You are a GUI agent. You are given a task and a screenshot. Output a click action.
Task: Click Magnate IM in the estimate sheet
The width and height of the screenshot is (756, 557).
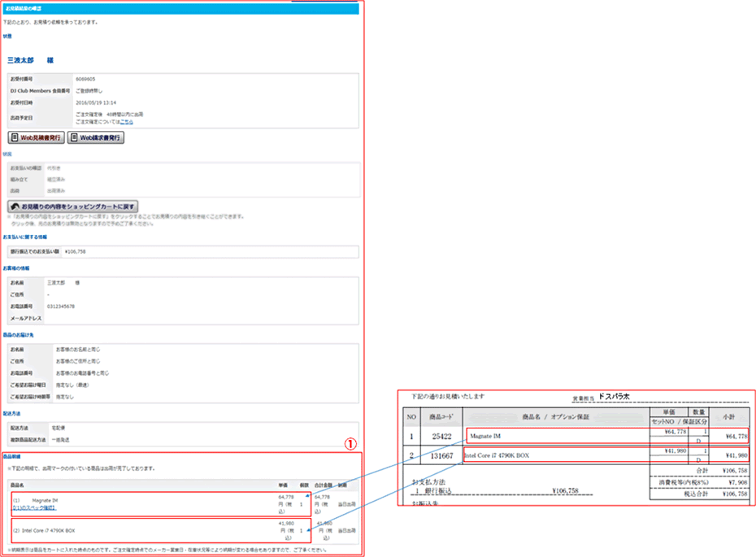[x=485, y=436]
